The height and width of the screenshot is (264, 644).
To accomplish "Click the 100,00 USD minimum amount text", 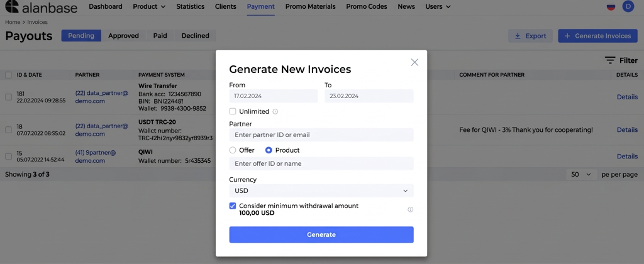I will [x=257, y=213].
